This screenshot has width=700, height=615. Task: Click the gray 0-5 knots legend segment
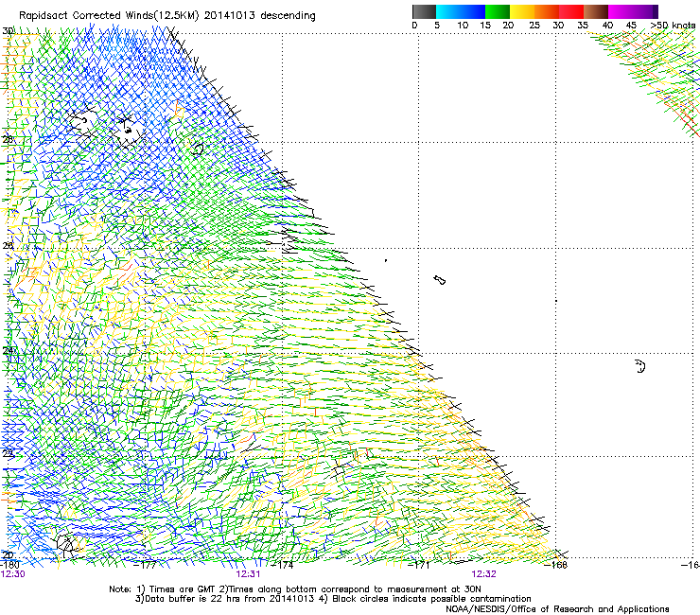coord(424,11)
